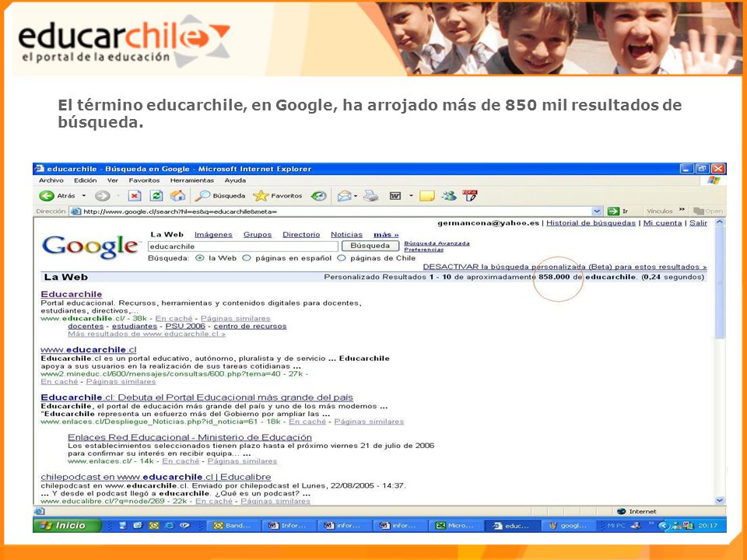Open the Archivo menu

[51, 180]
